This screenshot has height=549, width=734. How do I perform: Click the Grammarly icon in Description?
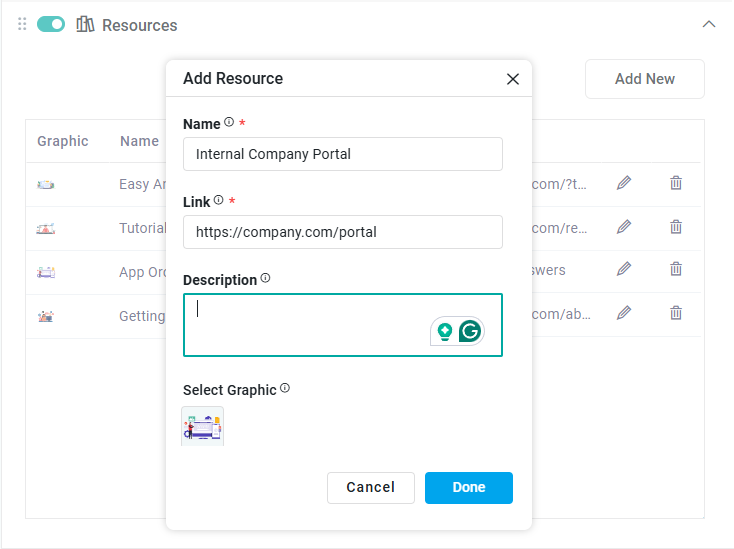(x=470, y=331)
